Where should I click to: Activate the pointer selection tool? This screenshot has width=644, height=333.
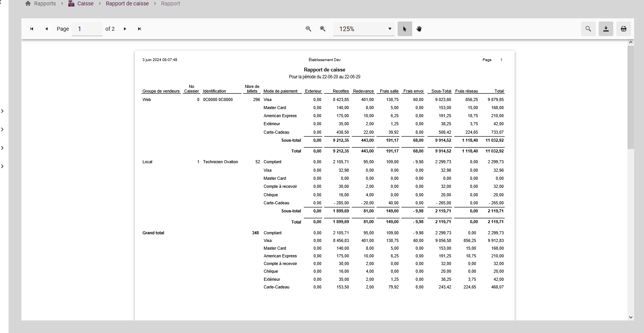click(x=405, y=29)
